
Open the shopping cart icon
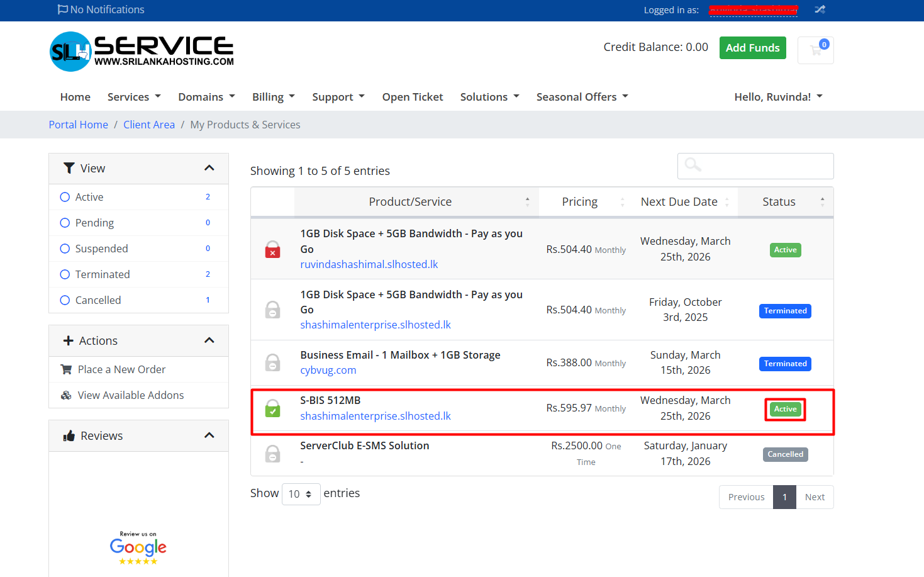coord(816,50)
